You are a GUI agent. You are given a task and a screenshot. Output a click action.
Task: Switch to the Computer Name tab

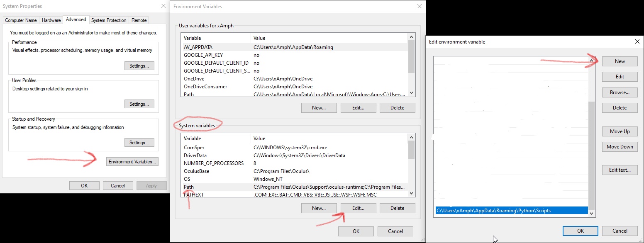[x=21, y=20]
